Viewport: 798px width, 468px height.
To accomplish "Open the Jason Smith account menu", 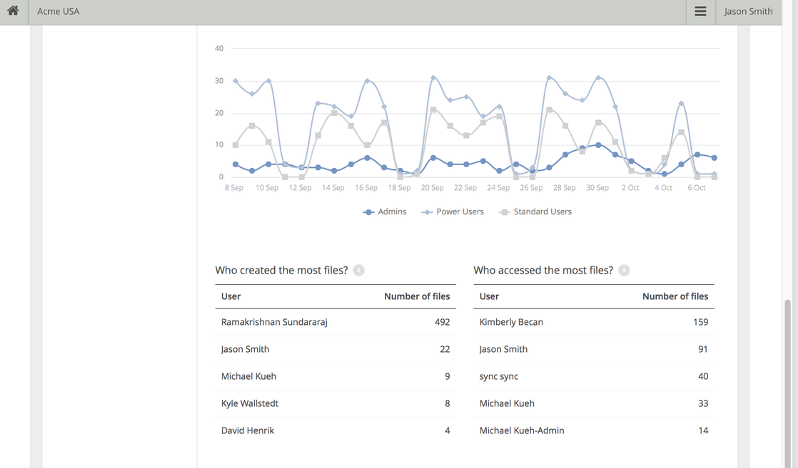I will click(x=748, y=12).
